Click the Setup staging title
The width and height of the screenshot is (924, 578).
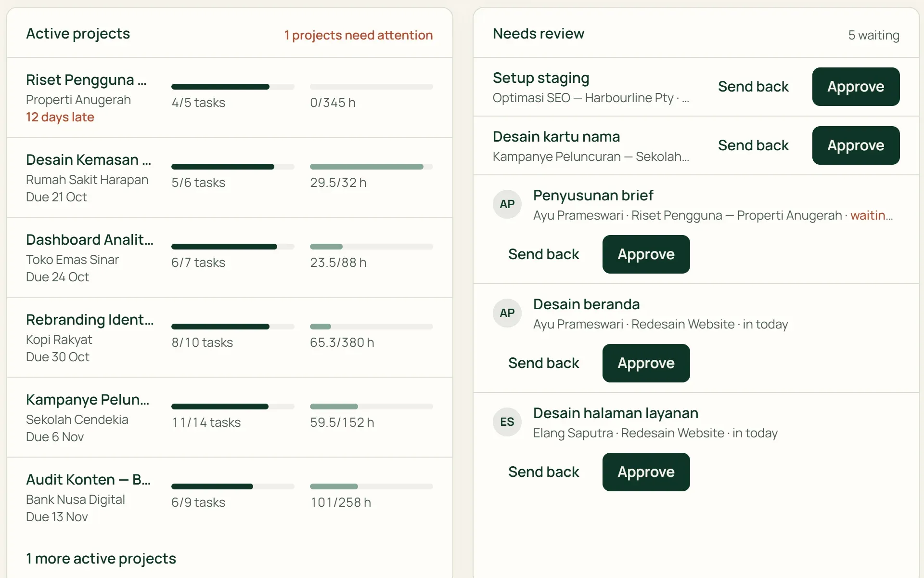click(x=541, y=78)
